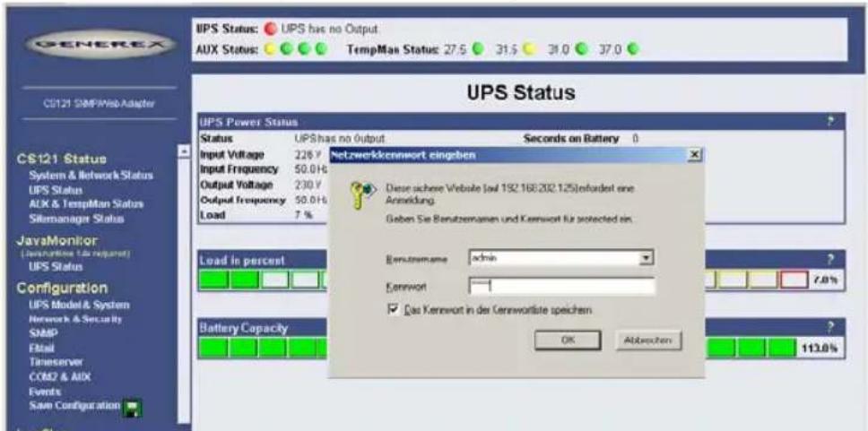Click the red-outlined last load bar segment
This screenshot has width=868, height=431.
pos(794,280)
